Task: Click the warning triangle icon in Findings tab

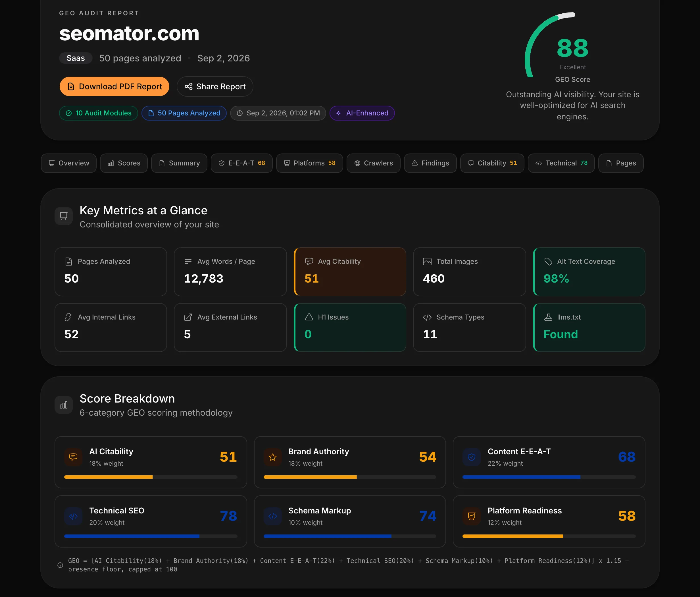Action: [414, 163]
